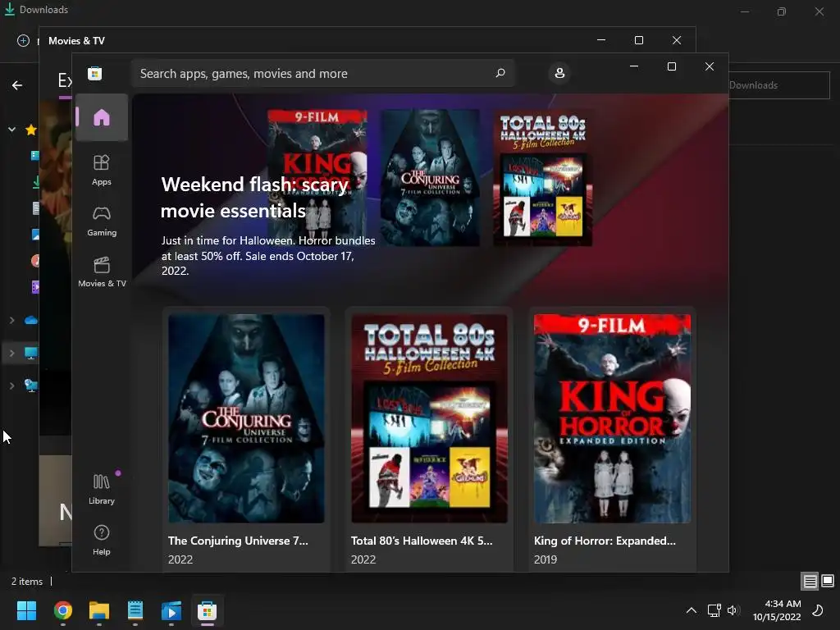Close the Microsoft Store window
Viewport: 840px width, 630px height.
pos(710,66)
